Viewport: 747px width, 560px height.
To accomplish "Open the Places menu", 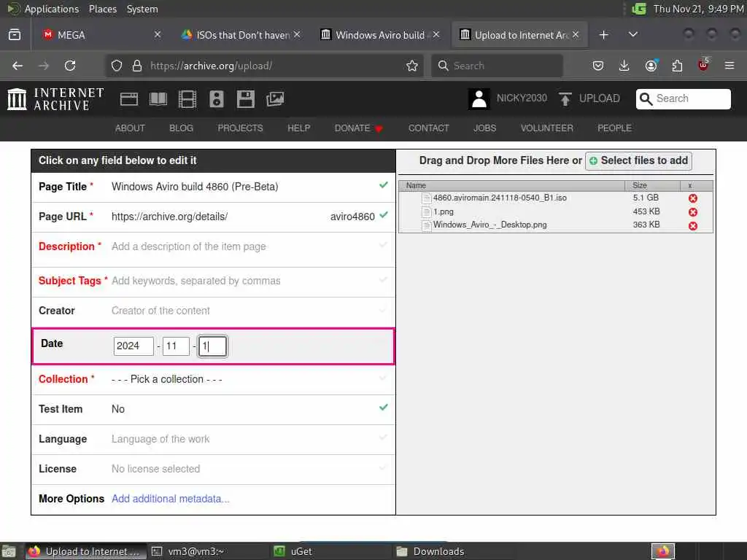I will (102, 9).
